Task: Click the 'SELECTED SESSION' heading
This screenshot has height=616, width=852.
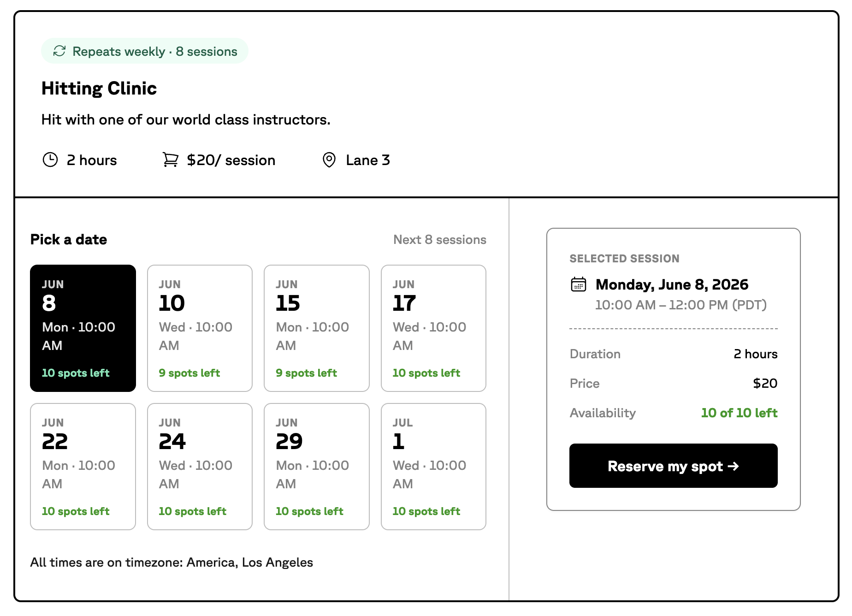Action: coord(624,259)
